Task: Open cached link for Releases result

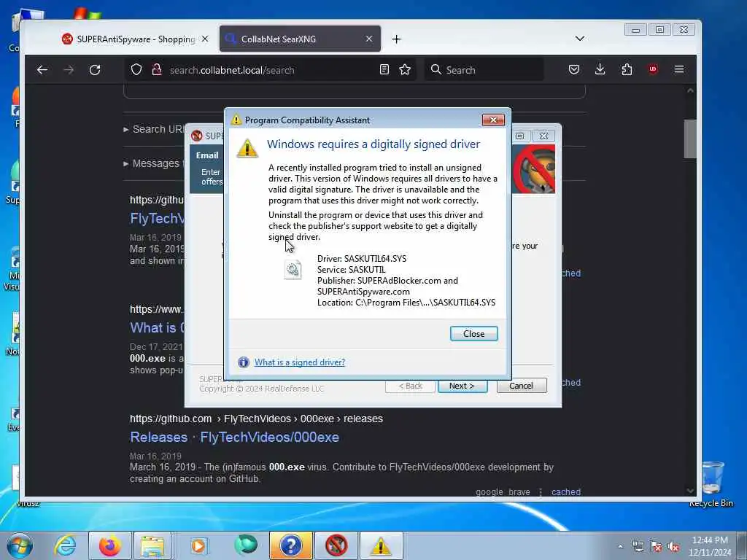Action: point(566,492)
